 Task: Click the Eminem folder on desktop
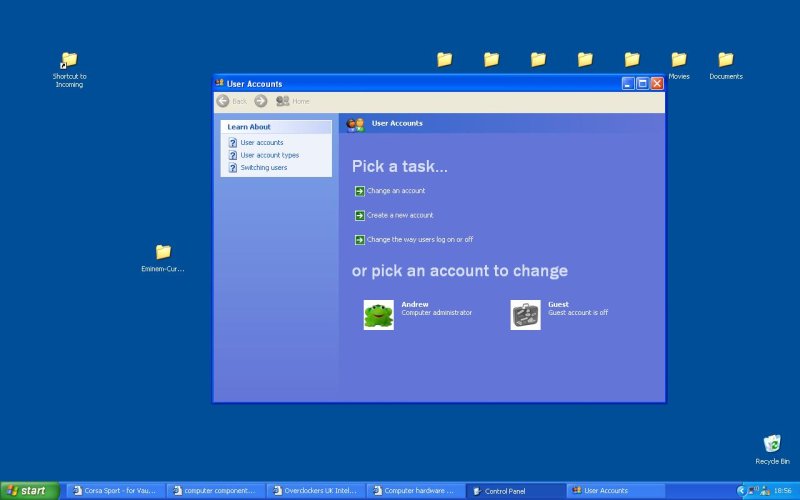[163, 252]
